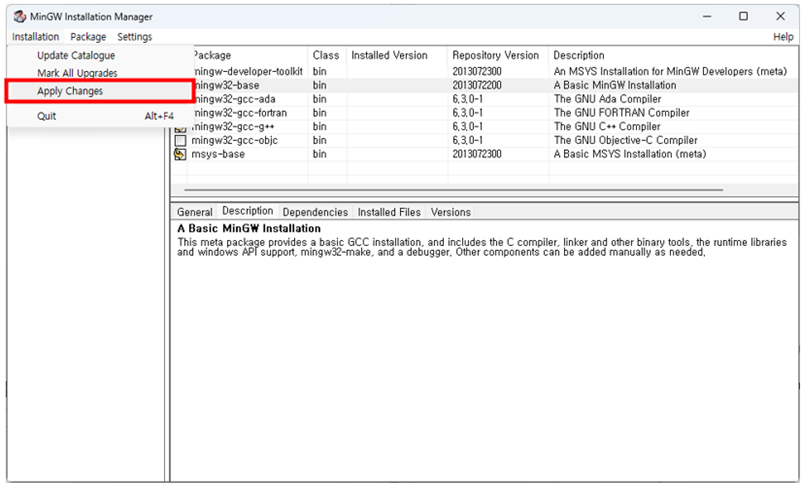The image size is (801, 483).
Task: Choose Quit from the Installation menu
Action: pos(46,116)
